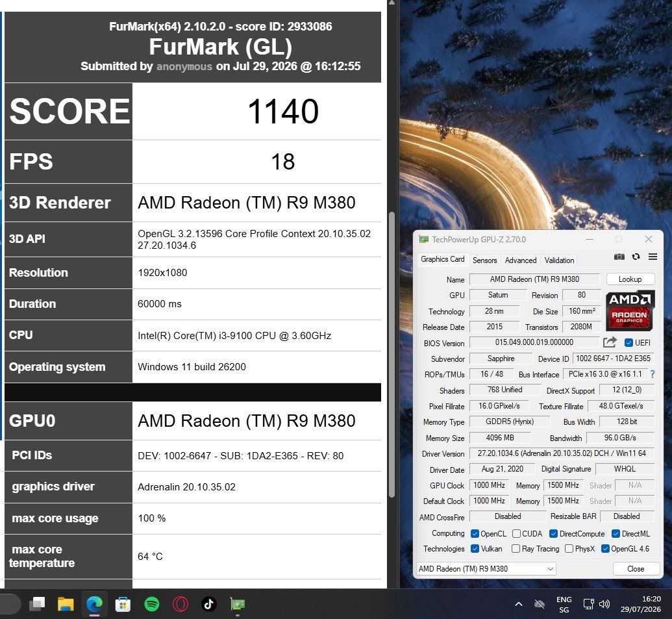Click the Adrenalin 20.10.35.02 graphics driver value

186,487
